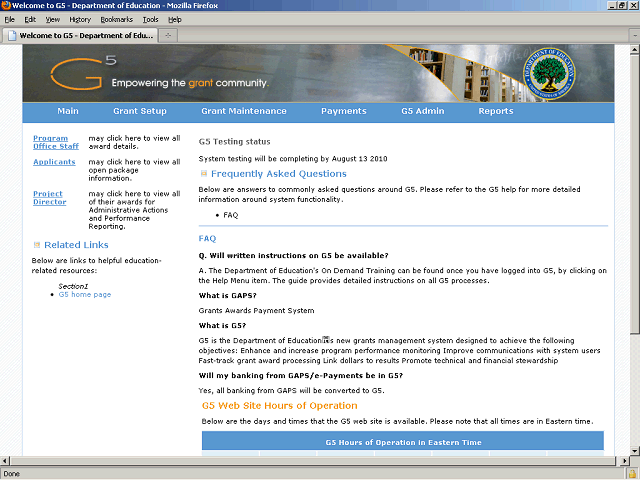Open the History menu
The width and height of the screenshot is (640, 480).
pyautogui.click(x=80, y=20)
